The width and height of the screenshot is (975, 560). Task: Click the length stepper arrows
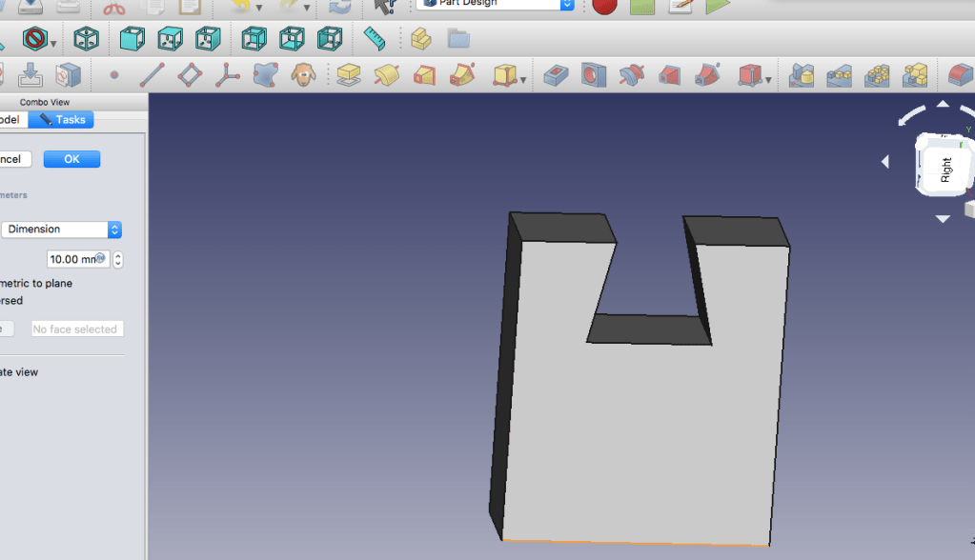[118, 259]
